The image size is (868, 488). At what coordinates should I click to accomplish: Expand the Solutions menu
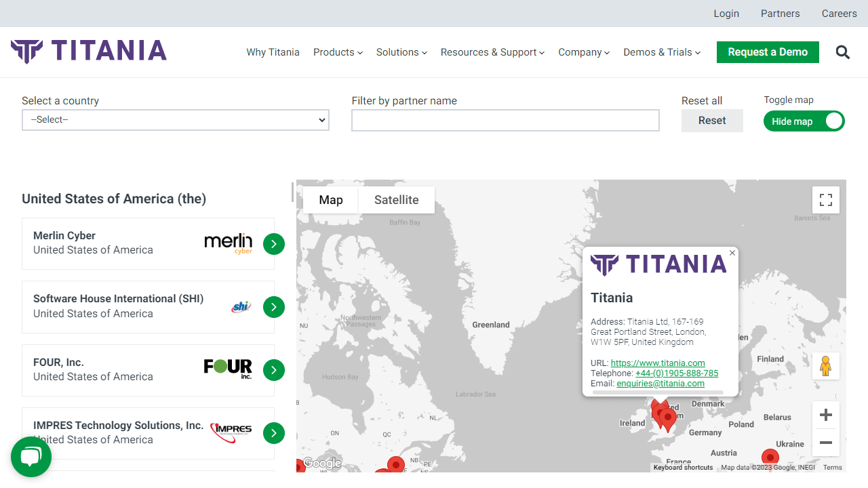coord(401,52)
